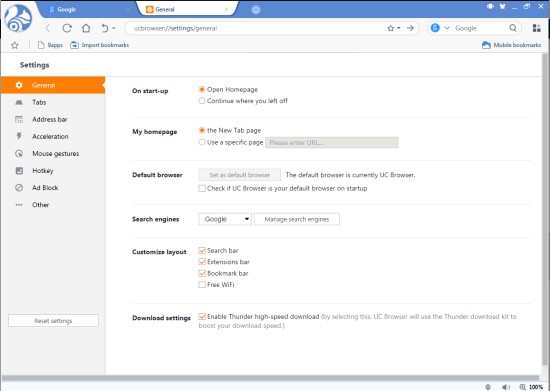Click the Google search input box
The width and height of the screenshot is (550, 391).
click(480, 28)
